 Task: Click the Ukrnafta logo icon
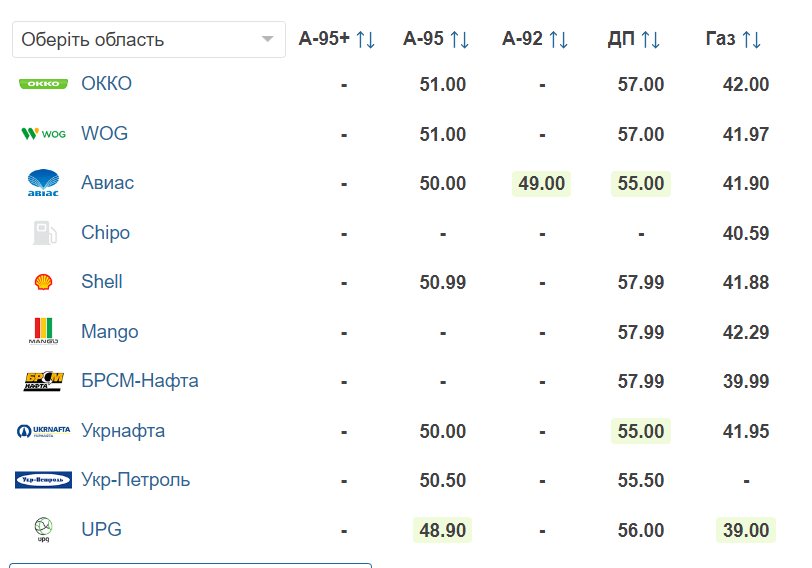tap(44, 431)
